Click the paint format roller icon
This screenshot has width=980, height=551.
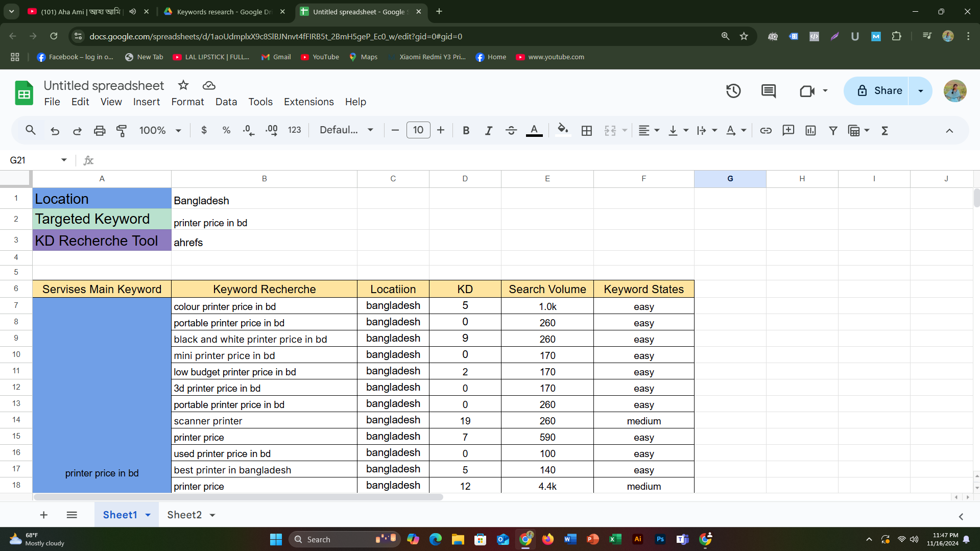click(122, 131)
